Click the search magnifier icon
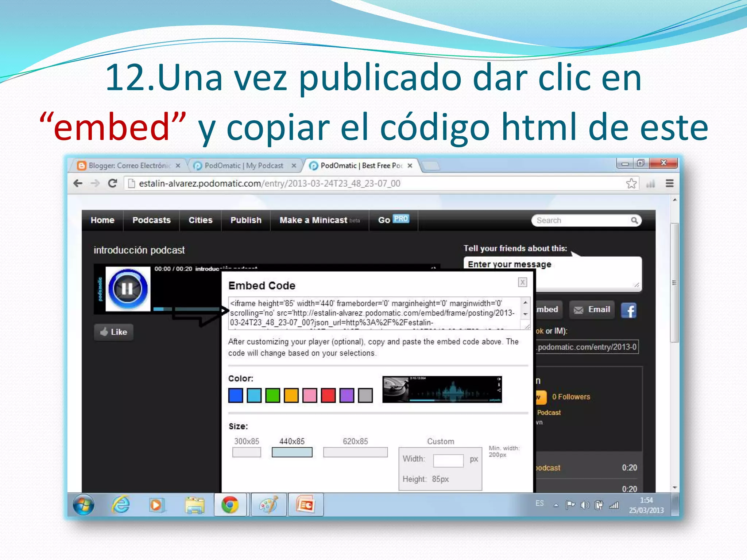Image resolution: width=747 pixels, height=560 pixels. click(x=634, y=221)
